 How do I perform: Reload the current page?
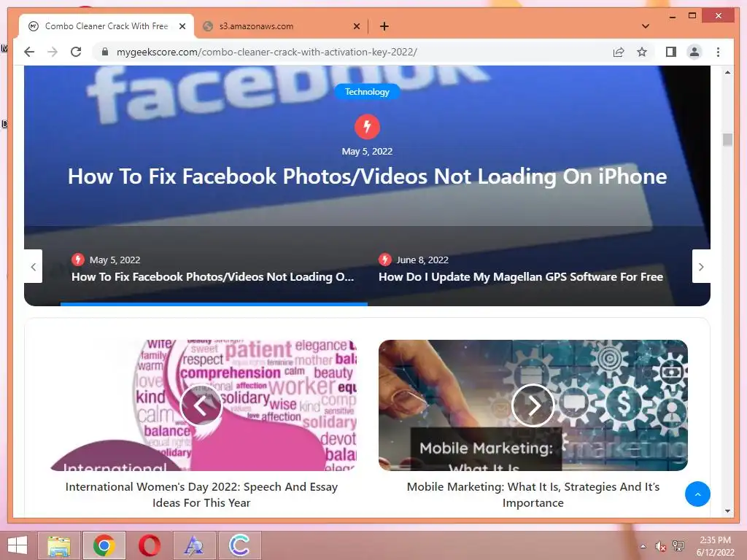pyautogui.click(x=76, y=52)
